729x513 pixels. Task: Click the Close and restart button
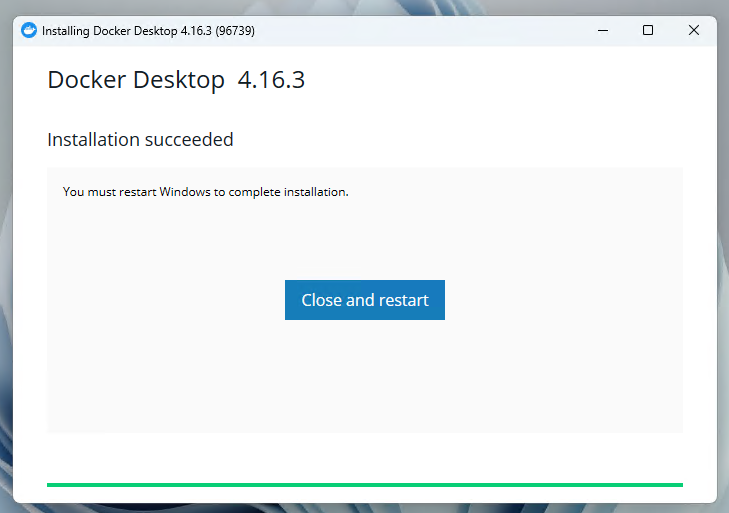364,300
